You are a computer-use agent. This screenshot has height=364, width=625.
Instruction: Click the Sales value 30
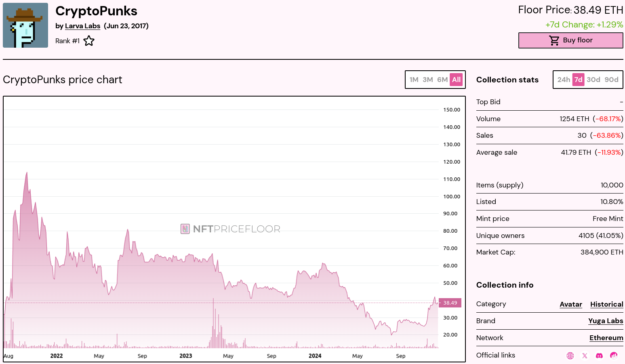(582, 135)
